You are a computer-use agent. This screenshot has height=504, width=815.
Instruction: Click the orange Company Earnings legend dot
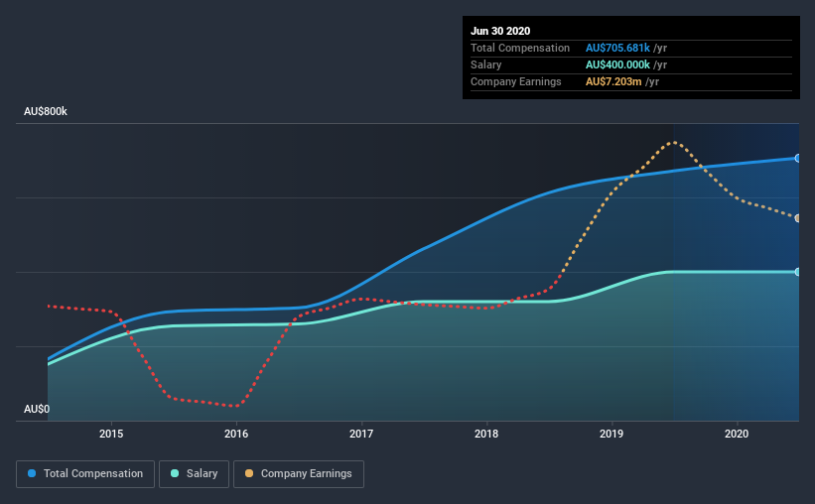click(x=249, y=473)
